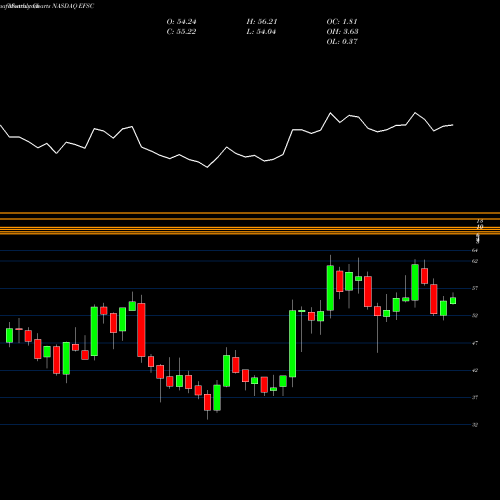Select the open value O: 54.24

pyautogui.click(x=181, y=22)
